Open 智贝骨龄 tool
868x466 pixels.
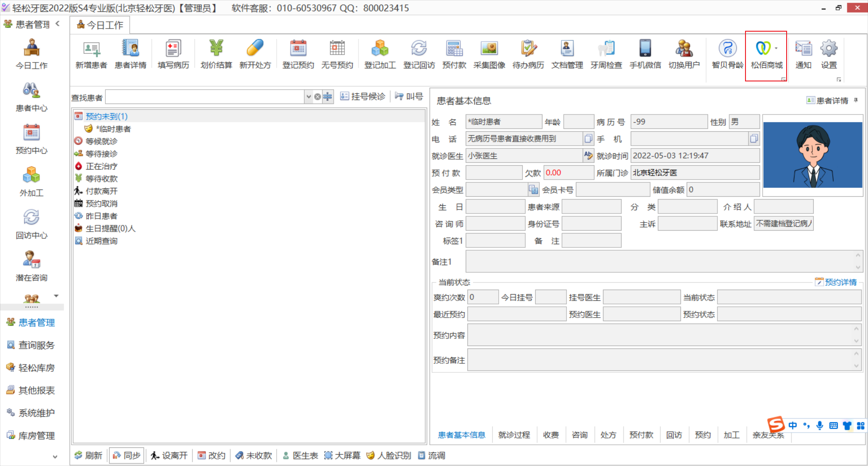(727, 54)
